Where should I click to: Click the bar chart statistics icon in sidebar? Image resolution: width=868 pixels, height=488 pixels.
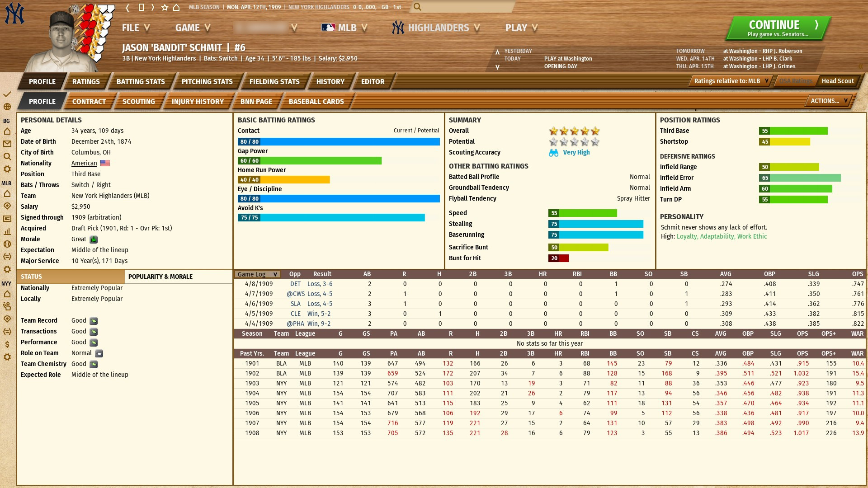(7, 231)
